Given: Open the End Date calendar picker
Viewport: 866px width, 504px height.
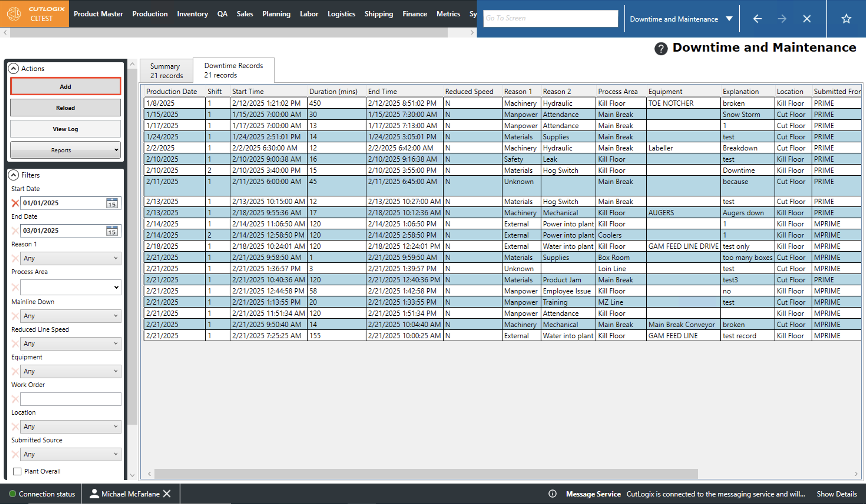Looking at the screenshot, I should pos(112,231).
